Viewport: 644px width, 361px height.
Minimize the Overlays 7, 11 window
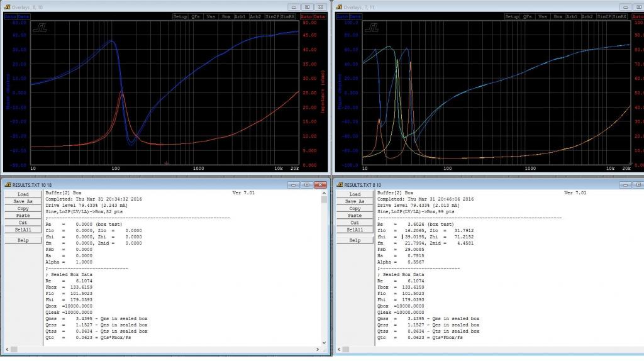[x=626, y=7]
